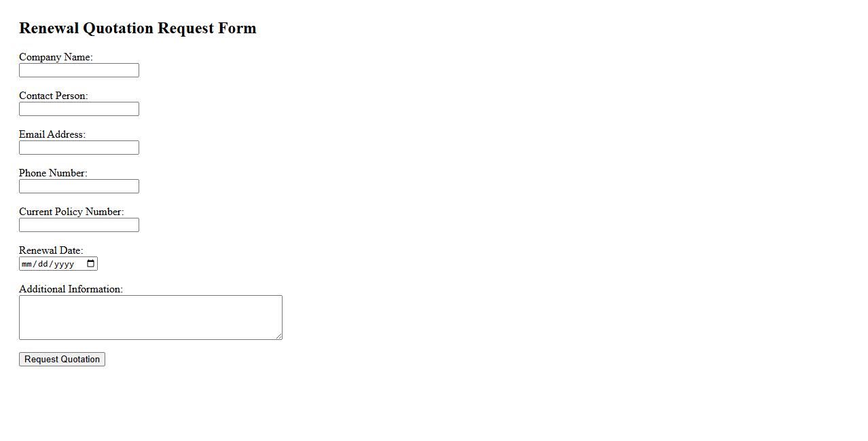
Task: Select the month segment of Renewal Date
Action: click(27, 264)
